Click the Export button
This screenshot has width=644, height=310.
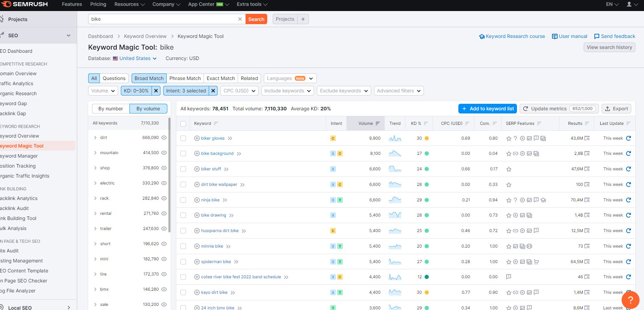(x=616, y=109)
